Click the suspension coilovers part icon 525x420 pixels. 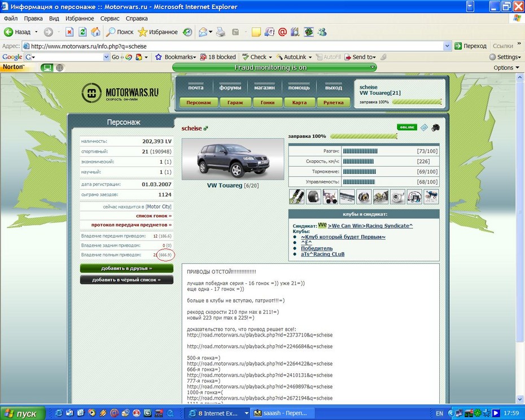click(x=296, y=196)
